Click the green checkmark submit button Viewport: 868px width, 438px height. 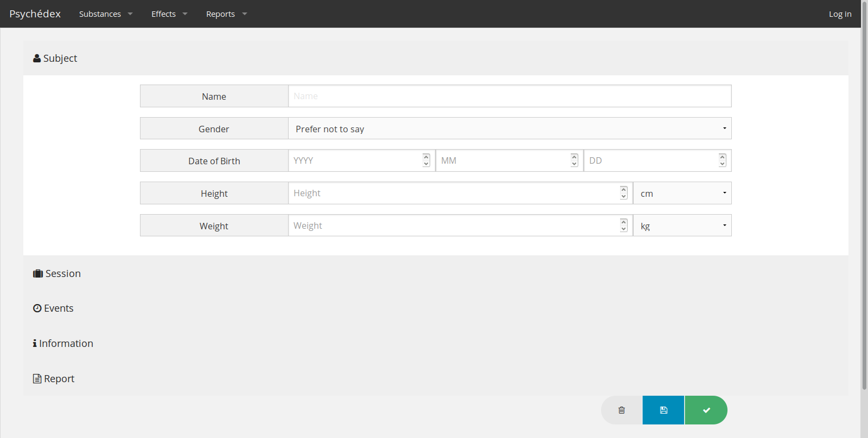click(706, 410)
